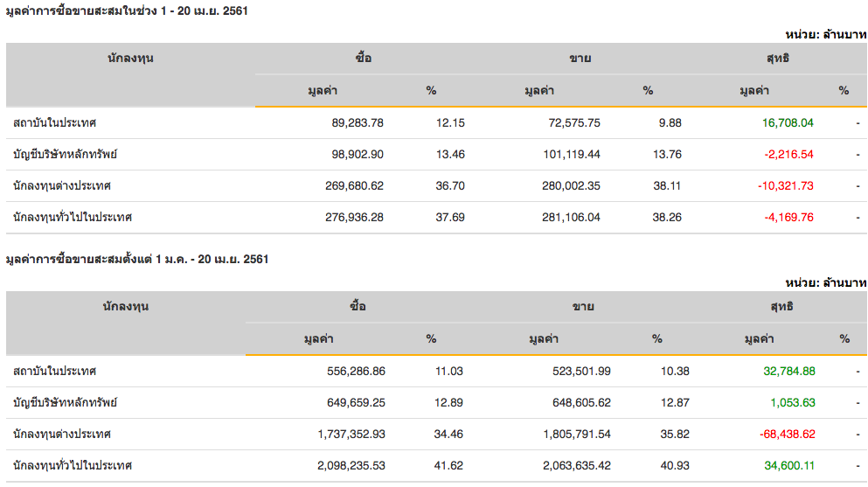The image size is (868, 487).
Task: Click the ขาย column header in top table
Action: pyautogui.click(x=580, y=59)
